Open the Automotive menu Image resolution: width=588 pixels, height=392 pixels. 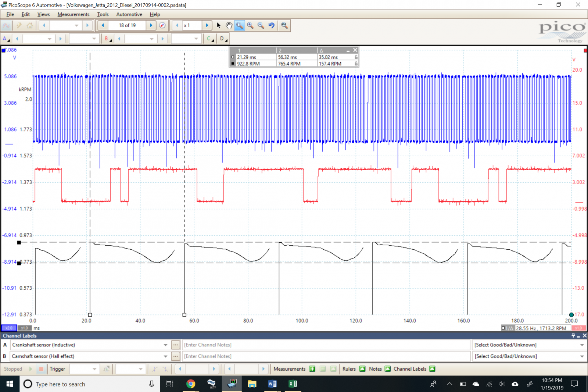[x=129, y=14]
